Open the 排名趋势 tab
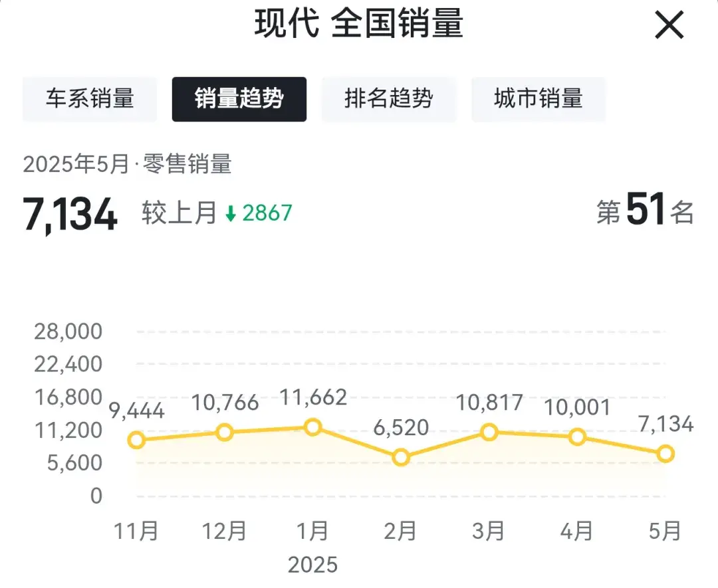This screenshot has height=588, width=718. click(x=389, y=99)
